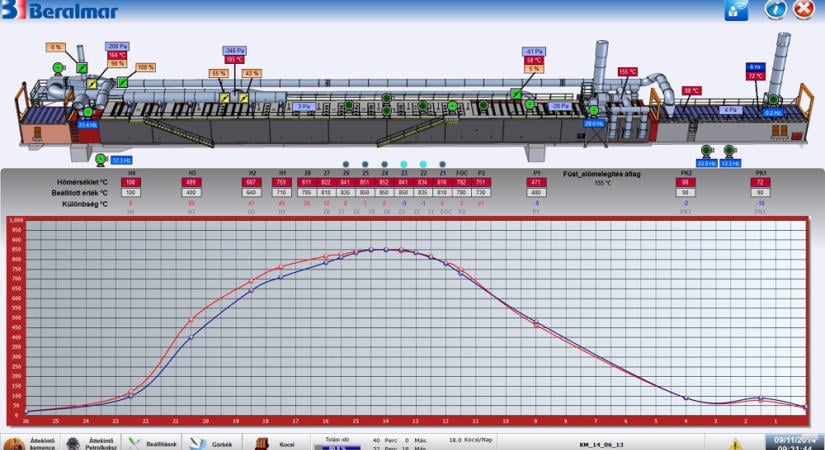Viewport: 825px width, 450px height.
Task: Click the green damper linked to 0 %
Action: click(82, 68)
